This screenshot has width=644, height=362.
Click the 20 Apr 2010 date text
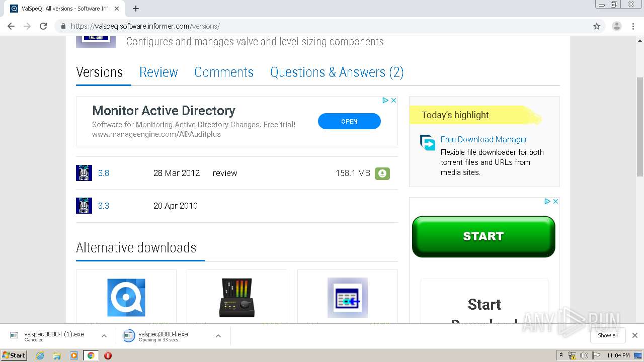pyautogui.click(x=176, y=206)
